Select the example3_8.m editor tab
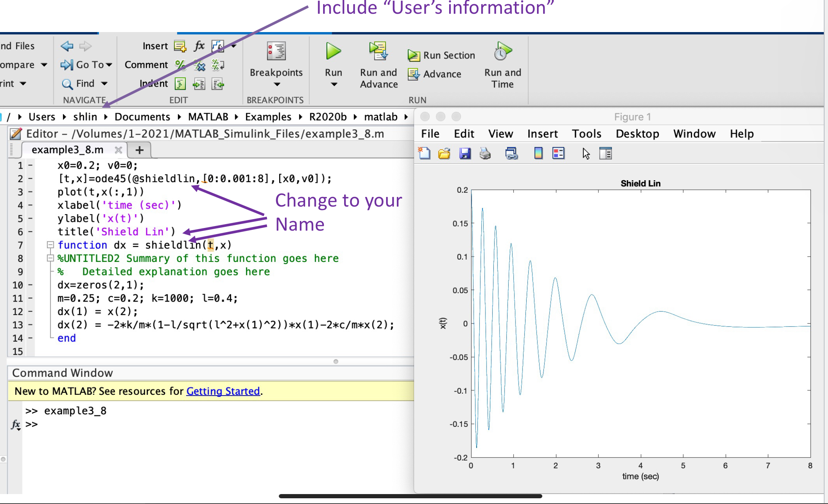This screenshot has width=828, height=504. tap(67, 149)
